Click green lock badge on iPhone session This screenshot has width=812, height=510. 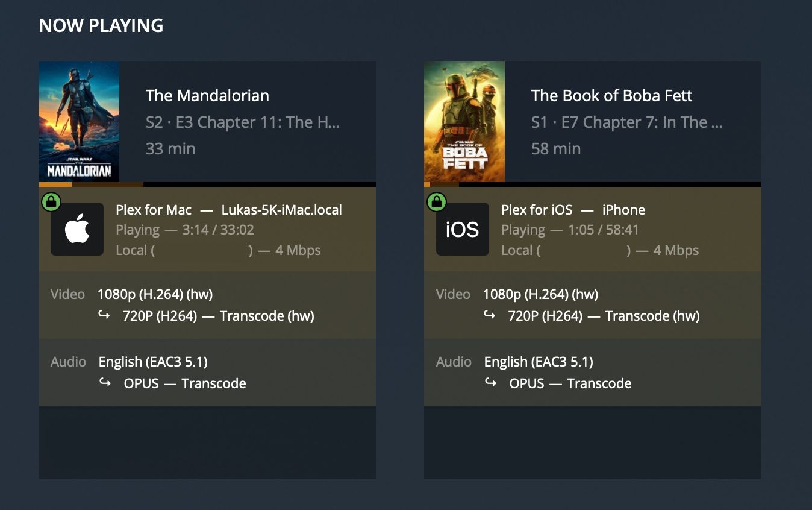coord(436,202)
